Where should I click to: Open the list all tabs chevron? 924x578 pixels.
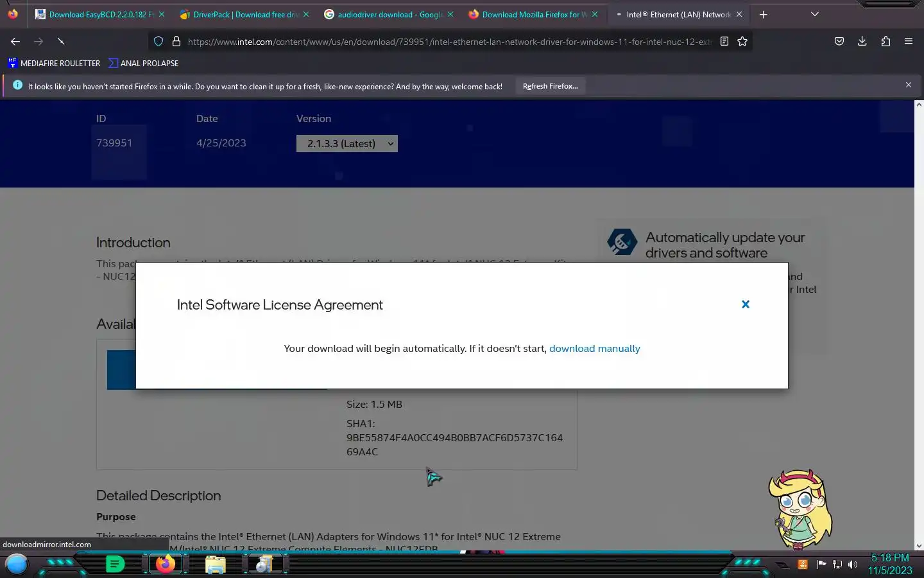pos(815,14)
